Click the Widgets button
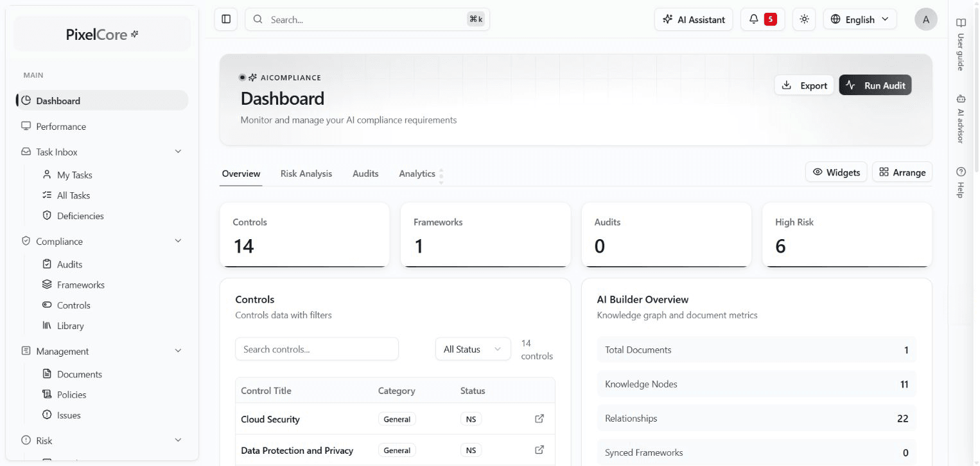Image resolution: width=980 pixels, height=466 pixels. tap(836, 172)
